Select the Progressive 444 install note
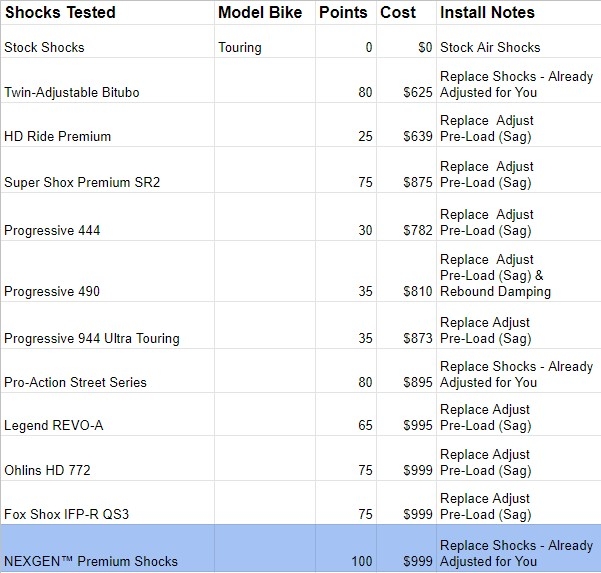The height and width of the screenshot is (573, 601). (519, 217)
